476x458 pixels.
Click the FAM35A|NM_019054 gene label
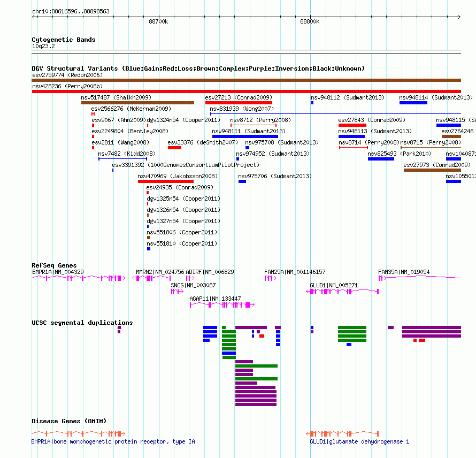(x=404, y=272)
